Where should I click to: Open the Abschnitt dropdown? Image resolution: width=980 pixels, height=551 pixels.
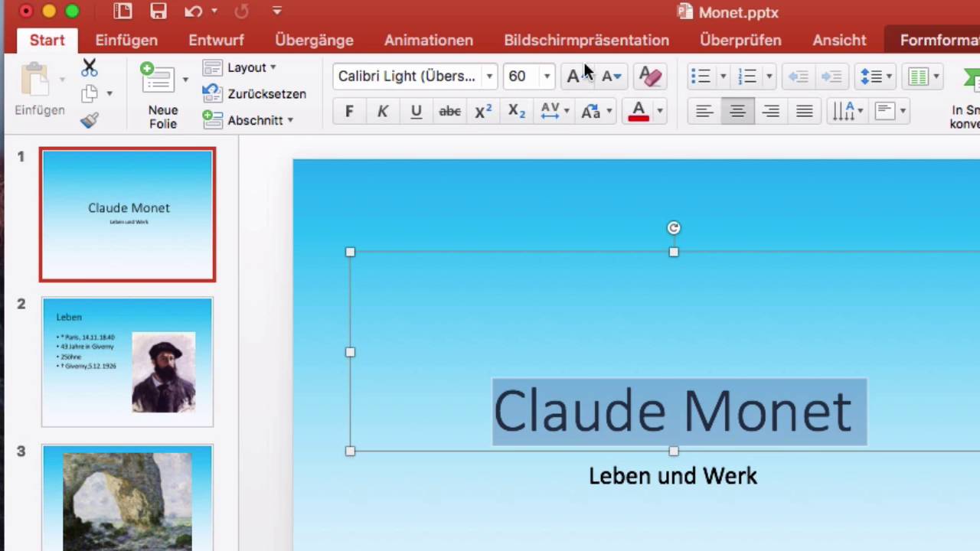coord(248,120)
